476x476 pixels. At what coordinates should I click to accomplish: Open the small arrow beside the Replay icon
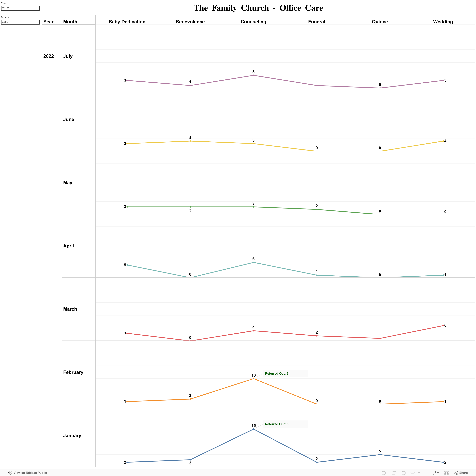[419, 473]
